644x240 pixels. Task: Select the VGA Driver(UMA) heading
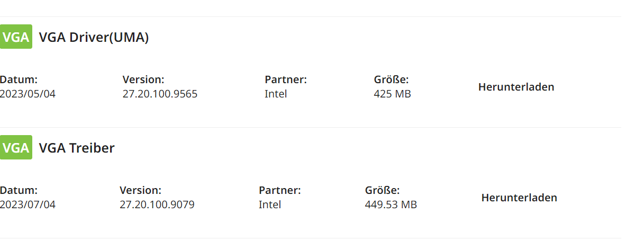94,38
